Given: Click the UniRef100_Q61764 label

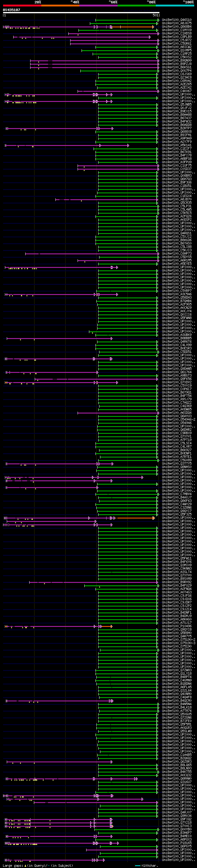Looking at the screenshot, I should pyautogui.click(x=177, y=372).
